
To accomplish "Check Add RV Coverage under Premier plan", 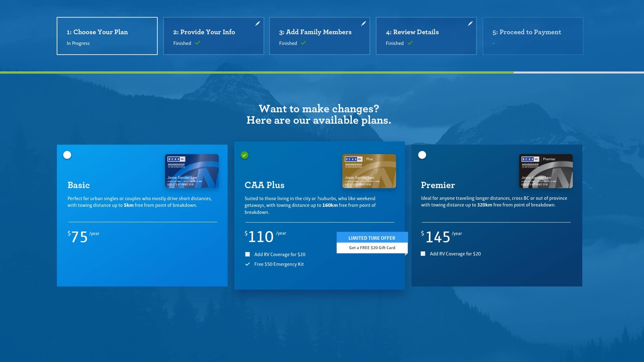I will (x=423, y=254).
